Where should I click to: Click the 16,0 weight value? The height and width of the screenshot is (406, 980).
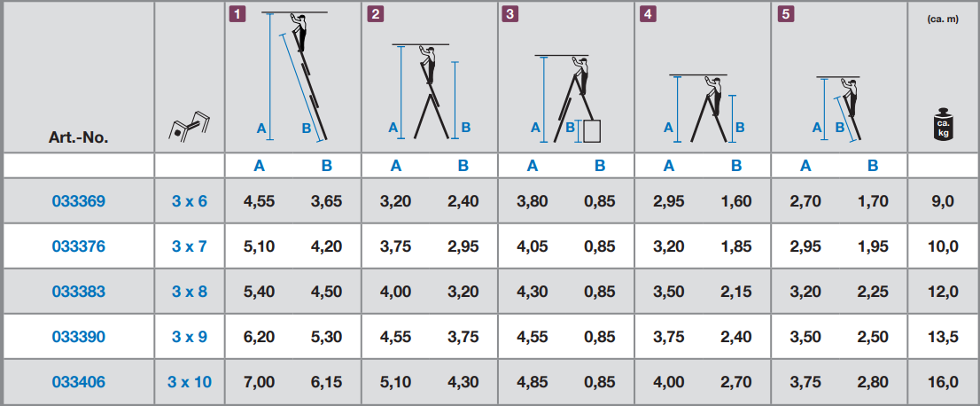[x=943, y=382]
